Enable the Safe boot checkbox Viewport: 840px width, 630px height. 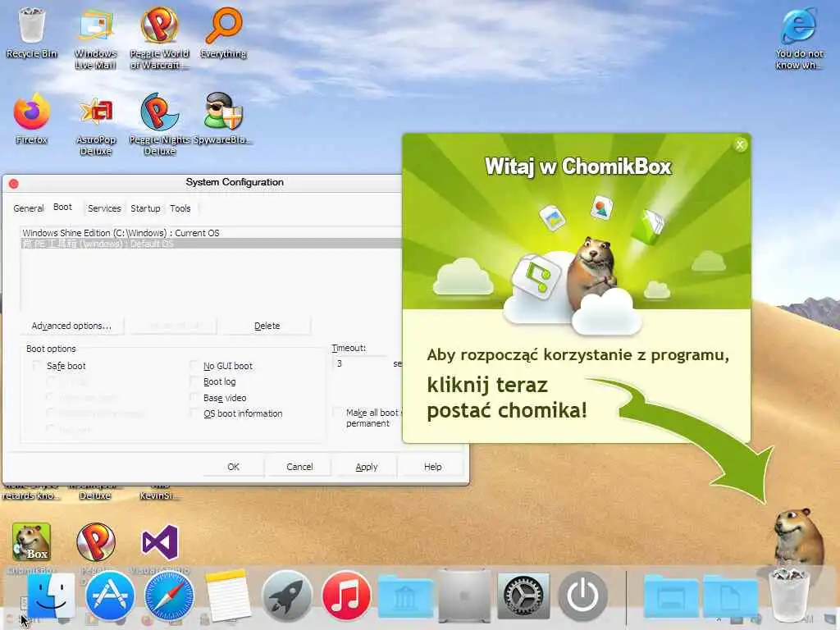(x=37, y=366)
